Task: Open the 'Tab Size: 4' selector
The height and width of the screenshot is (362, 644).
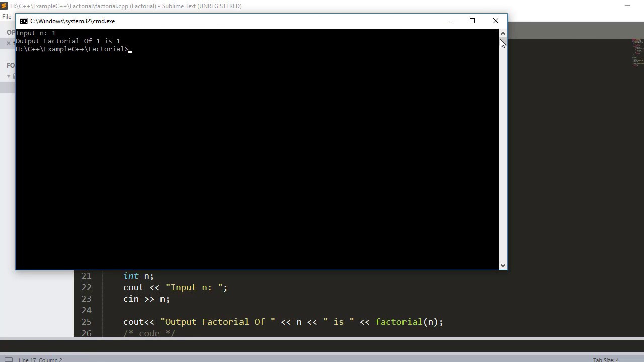Action: [606, 360]
